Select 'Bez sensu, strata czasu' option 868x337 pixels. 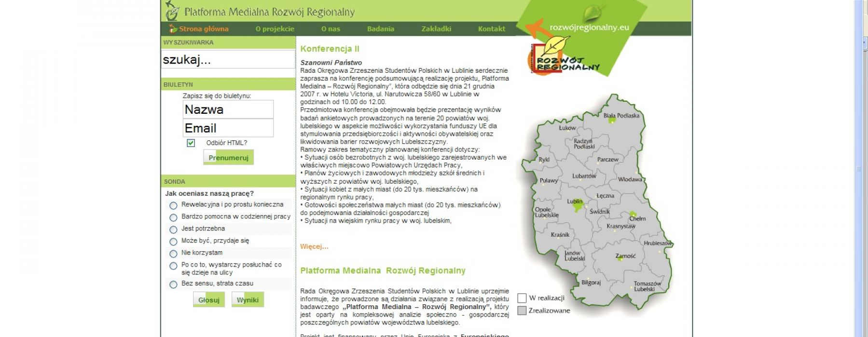[x=173, y=284]
